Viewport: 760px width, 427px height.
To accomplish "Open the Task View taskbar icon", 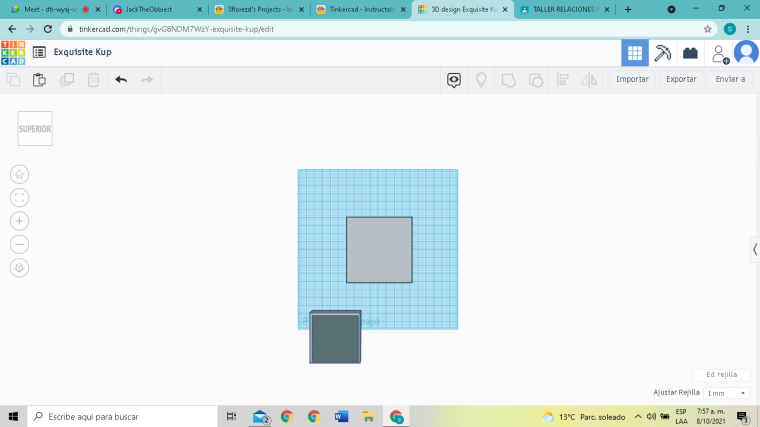I will [231, 416].
